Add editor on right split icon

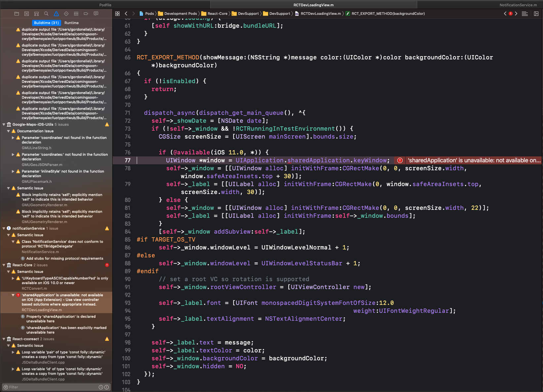(x=536, y=14)
